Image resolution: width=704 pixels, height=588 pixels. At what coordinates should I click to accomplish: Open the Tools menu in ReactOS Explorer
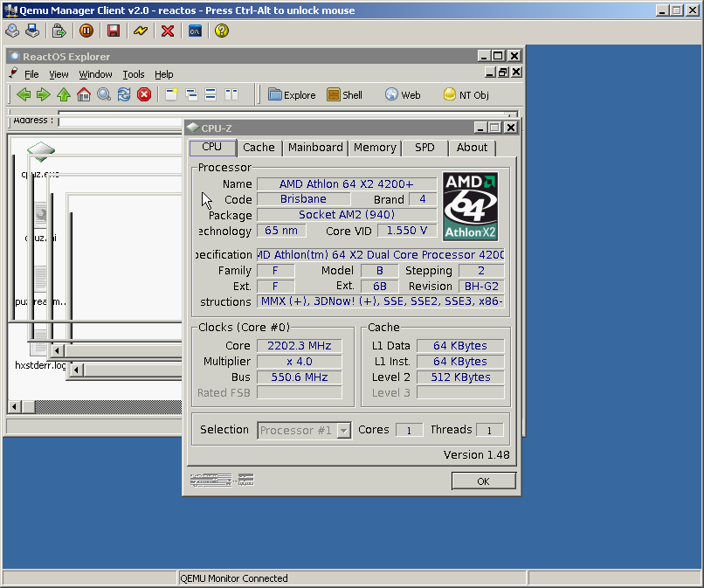(133, 74)
